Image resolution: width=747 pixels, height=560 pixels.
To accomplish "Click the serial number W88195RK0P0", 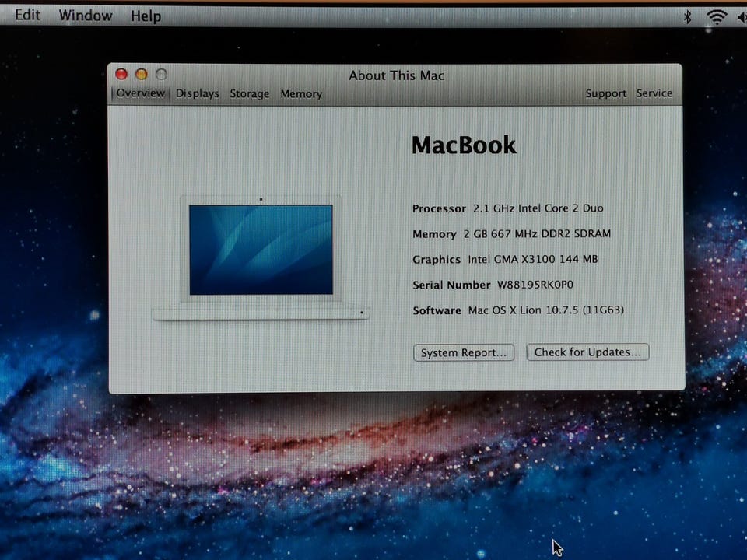I will click(535, 285).
